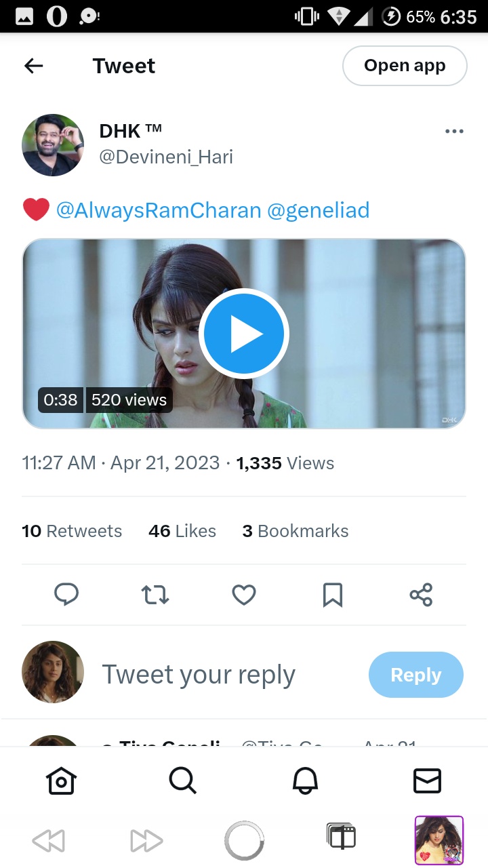Open the @geneliad mention link
The height and width of the screenshot is (868, 488).
[x=319, y=210]
